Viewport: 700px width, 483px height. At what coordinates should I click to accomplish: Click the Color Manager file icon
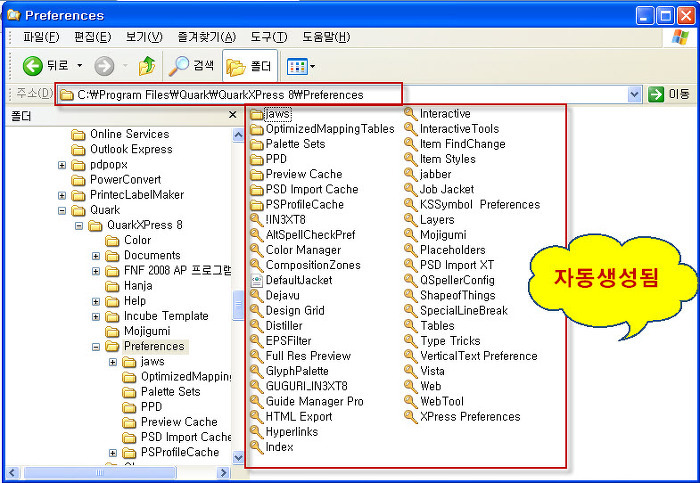tap(256, 250)
